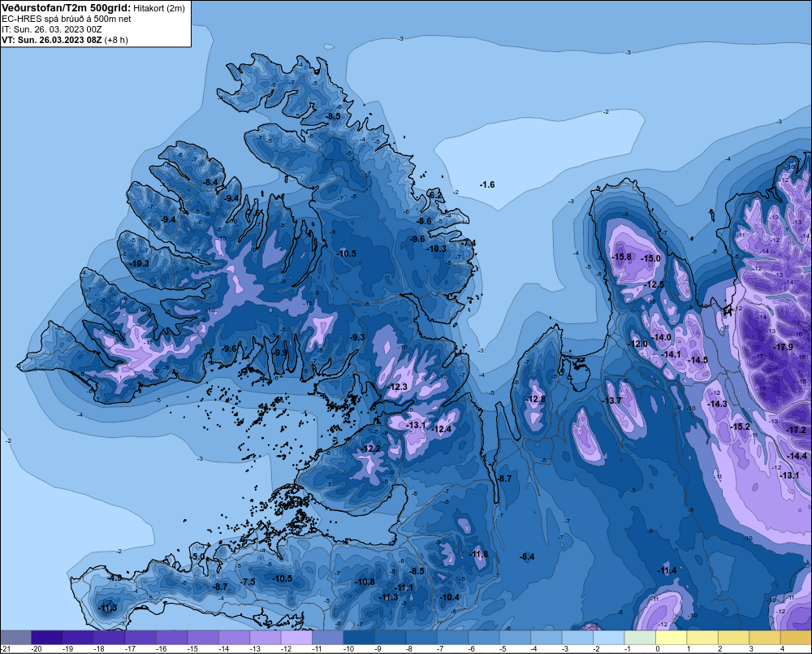The width and height of the screenshot is (812, 654).
Task: Select the -17 legend color swatch
Action: (140, 637)
